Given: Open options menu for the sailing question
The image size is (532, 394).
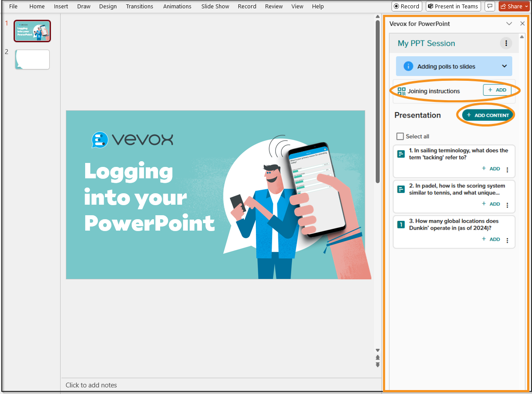Looking at the screenshot, I should [507, 170].
